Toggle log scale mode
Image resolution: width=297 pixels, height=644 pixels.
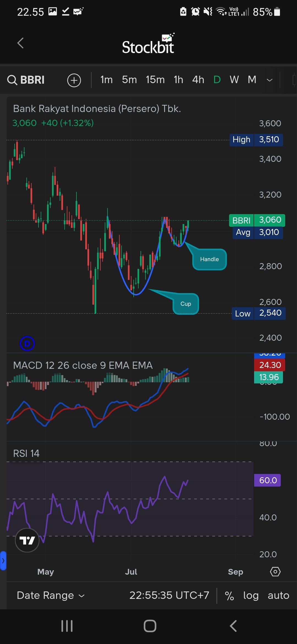coord(251,596)
